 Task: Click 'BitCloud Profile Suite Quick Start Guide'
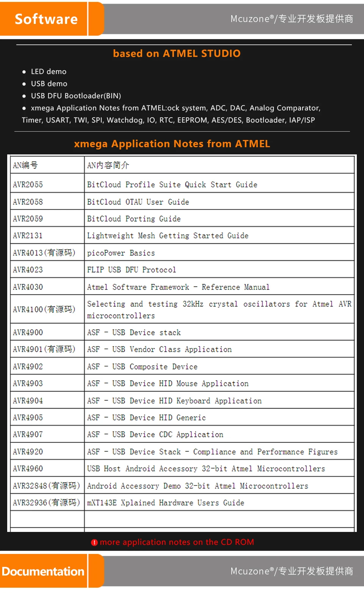[x=172, y=184]
